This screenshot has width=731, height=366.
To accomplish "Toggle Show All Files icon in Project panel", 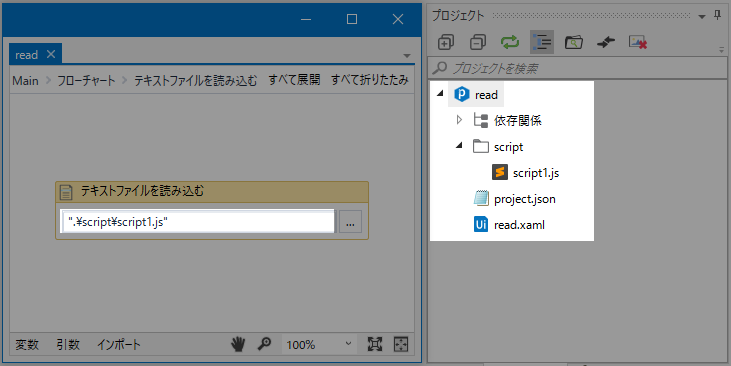I will click(x=542, y=42).
